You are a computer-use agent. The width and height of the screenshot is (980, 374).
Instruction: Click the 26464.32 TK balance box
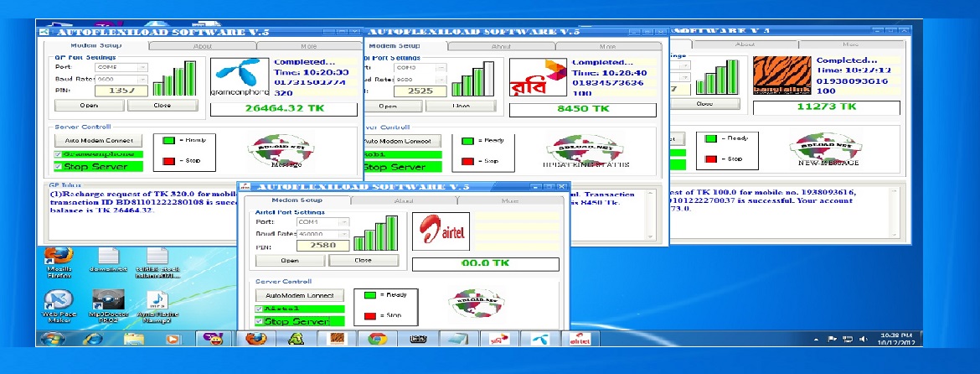point(285,109)
